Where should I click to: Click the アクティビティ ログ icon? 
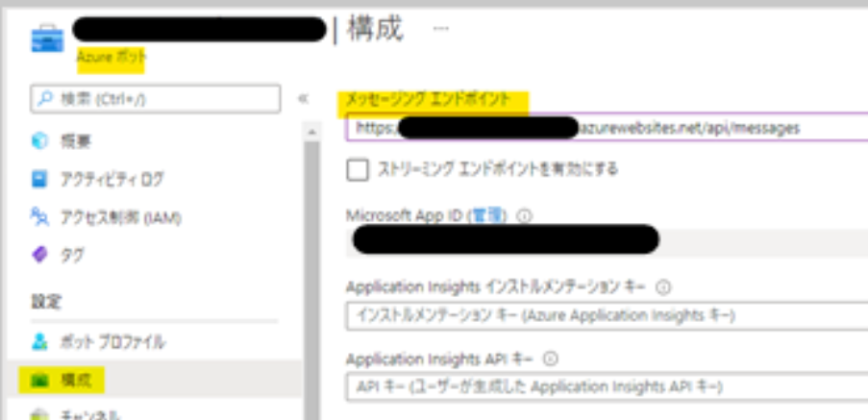39,180
